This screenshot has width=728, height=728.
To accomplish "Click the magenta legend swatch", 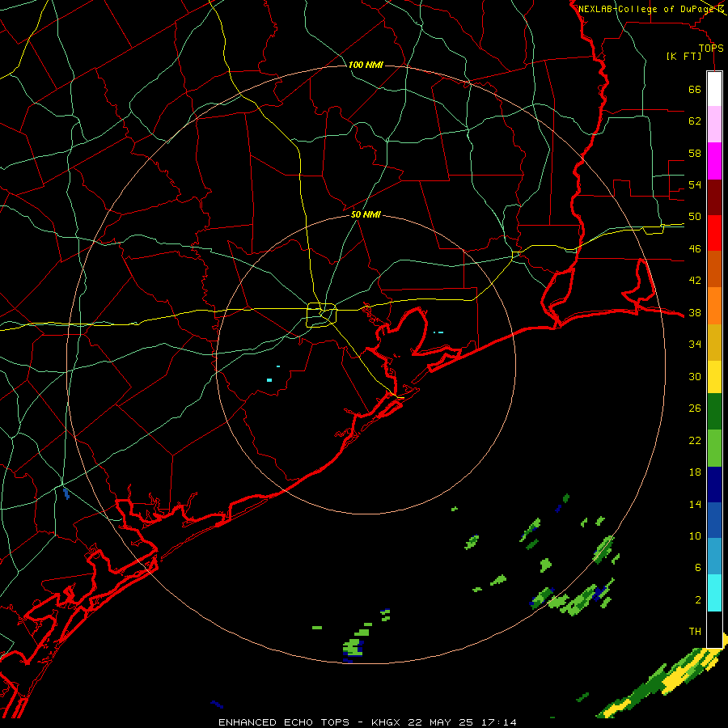I will coord(714,161).
